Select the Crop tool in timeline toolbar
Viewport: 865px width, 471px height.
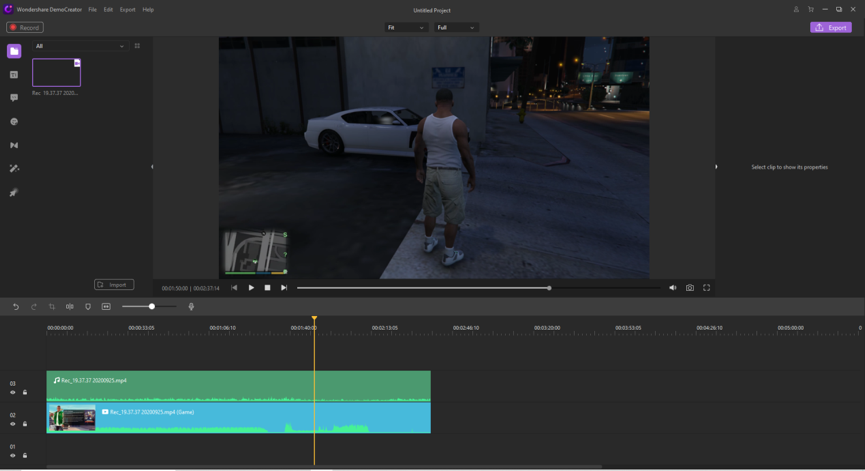(x=52, y=307)
